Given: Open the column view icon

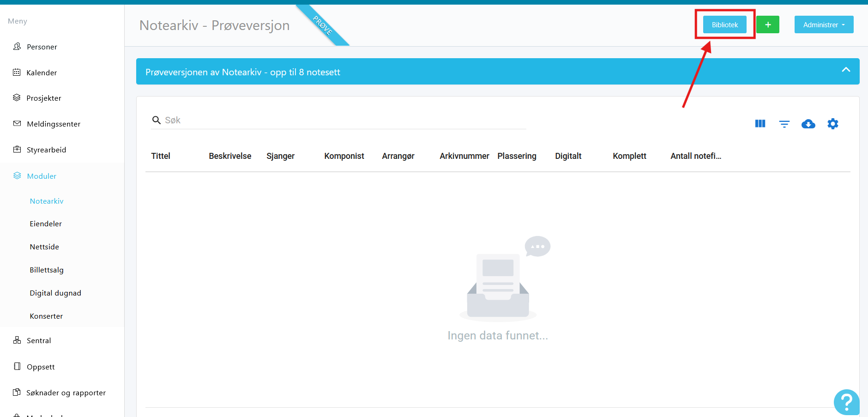Looking at the screenshot, I should click(x=760, y=124).
